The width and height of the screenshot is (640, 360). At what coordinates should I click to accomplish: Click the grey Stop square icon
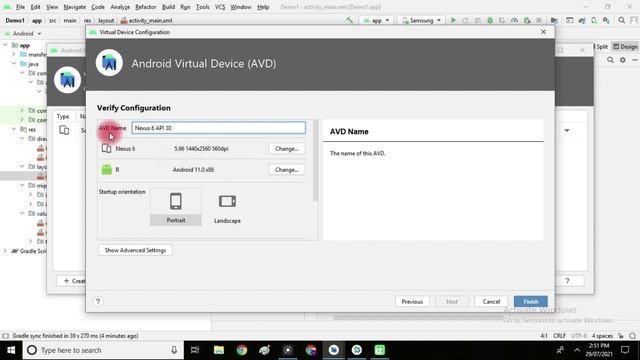[x=539, y=20]
